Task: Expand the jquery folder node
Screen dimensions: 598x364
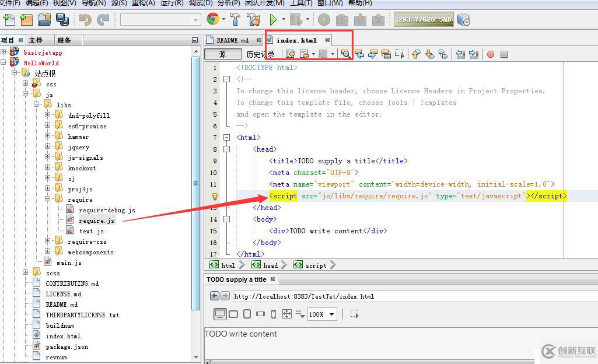Action: click(x=47, y=146)
